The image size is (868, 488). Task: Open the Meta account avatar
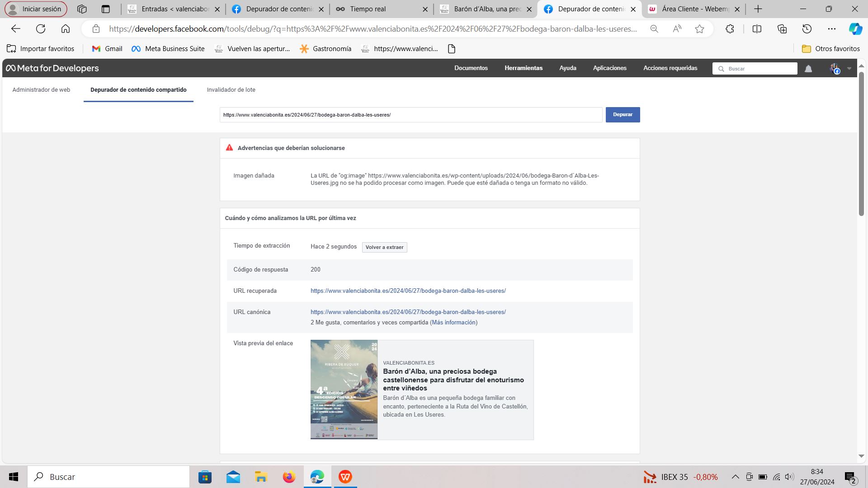(x=835, y=69)
